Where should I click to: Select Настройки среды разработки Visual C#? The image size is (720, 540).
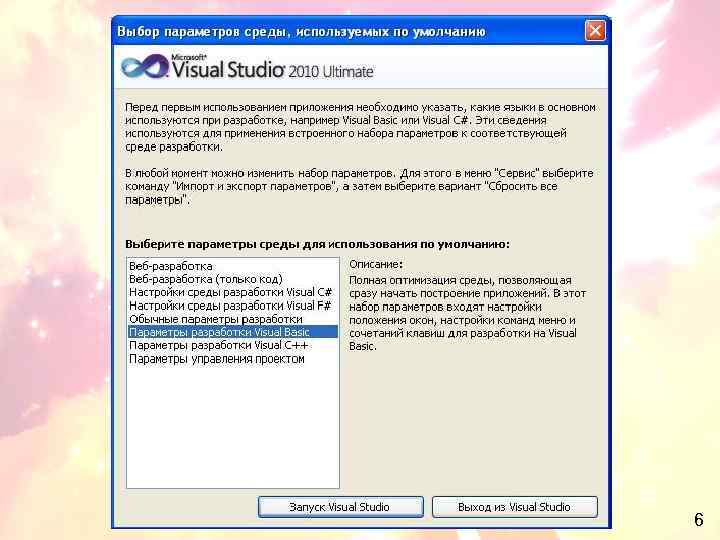[x=231, y=292]
